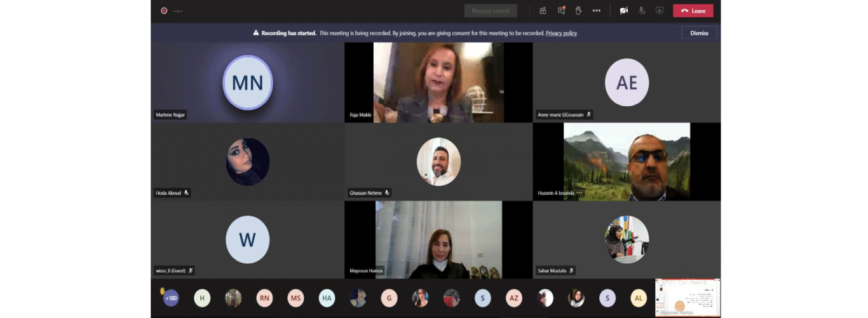
Task: Click Anne-marie ElGoussain's muted mic icon
Action: pyautogui.click(x=589, y=114)
